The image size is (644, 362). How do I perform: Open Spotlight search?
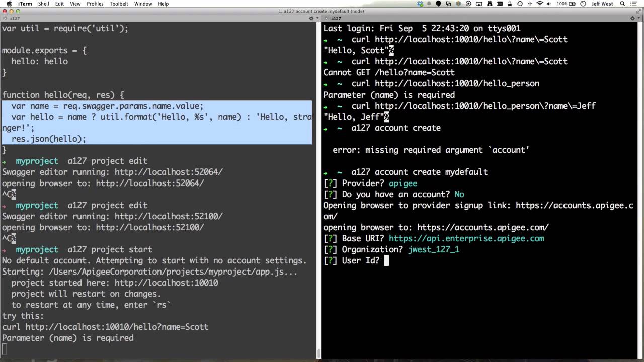click(622, 4)
